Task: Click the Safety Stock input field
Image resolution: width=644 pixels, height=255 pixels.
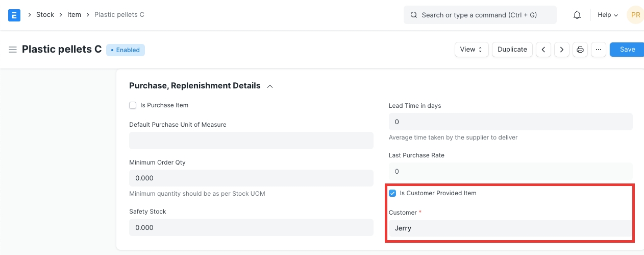Action: 251,227
